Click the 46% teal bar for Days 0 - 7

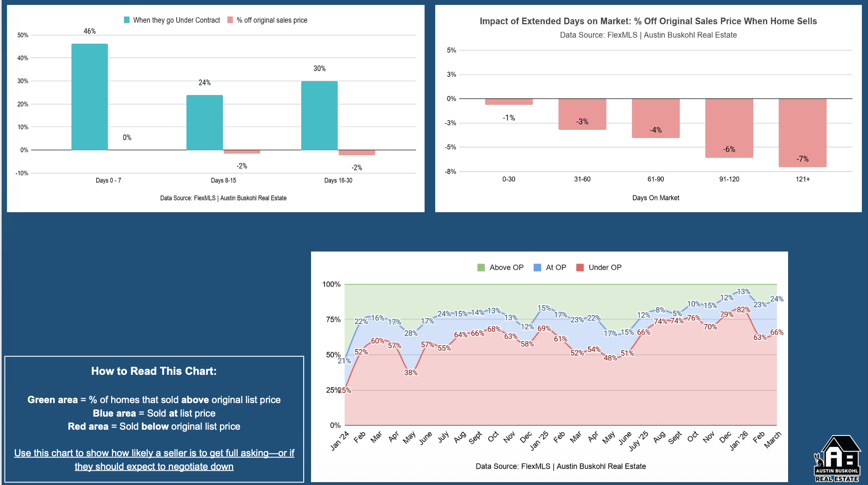tap(89, 97)
